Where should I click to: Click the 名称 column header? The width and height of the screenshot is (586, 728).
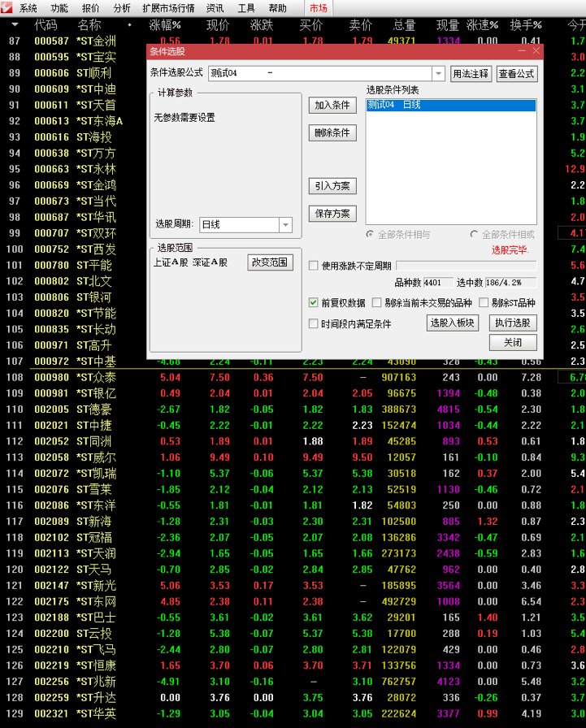pos(89,24)
